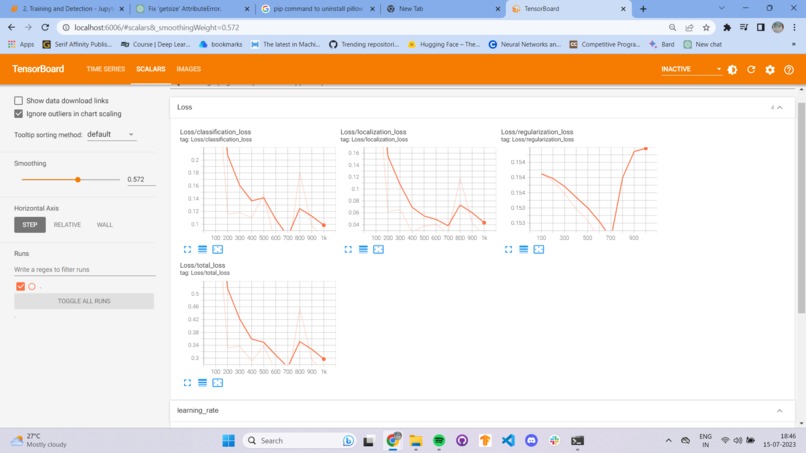The image size is (806, 453).
Task: Uncheck the run visibility checkbox
Action: [x=21, y=286]
